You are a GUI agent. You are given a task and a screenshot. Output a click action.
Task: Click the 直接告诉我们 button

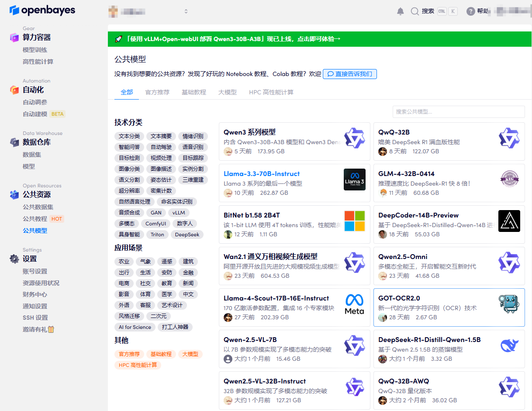tap(349, 74)
